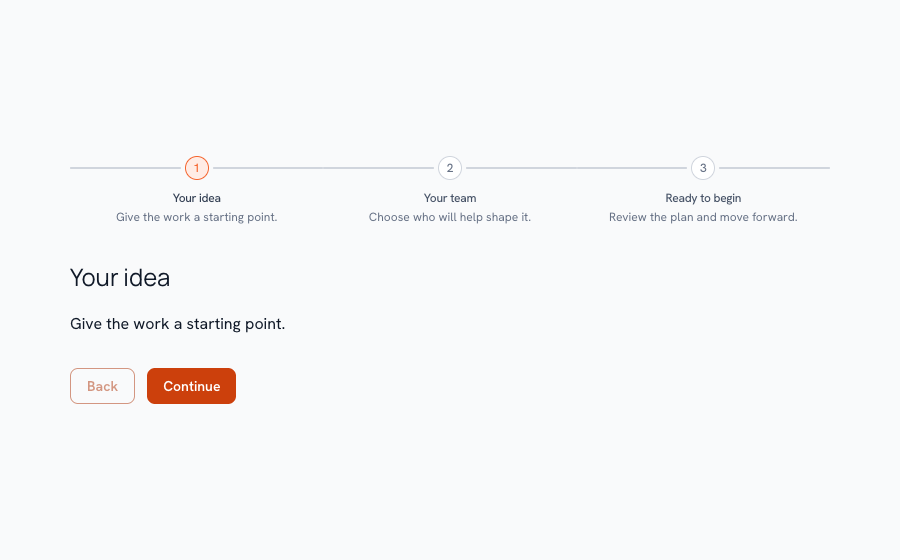Image resolution: width=900 pixels, height=560 pixels.
Task: Click progress line between steps 1 and 2
Action: [323, 168]
